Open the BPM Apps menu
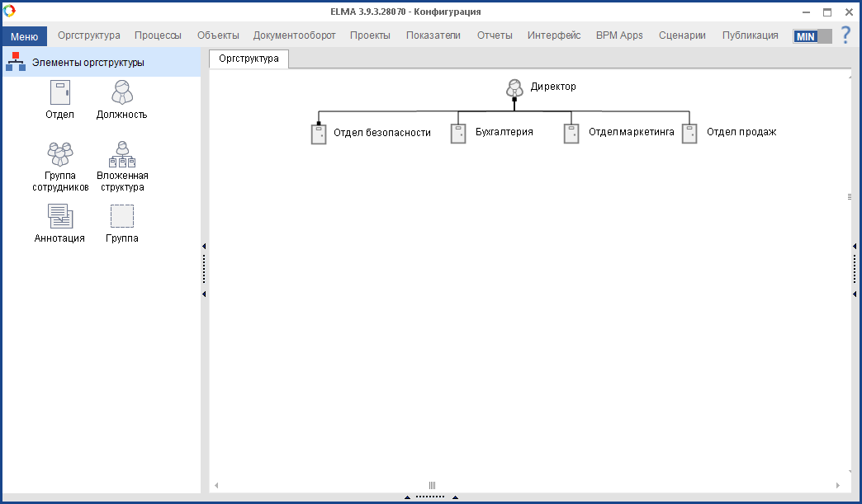862x504 pixels. (x=619, y=35)
